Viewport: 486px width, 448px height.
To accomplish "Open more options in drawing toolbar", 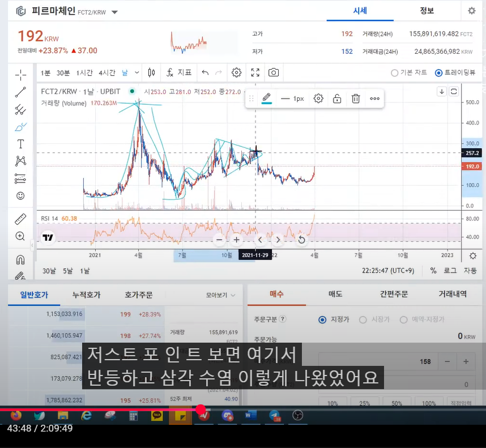I will pyautogui.click(x=374, y=99).
